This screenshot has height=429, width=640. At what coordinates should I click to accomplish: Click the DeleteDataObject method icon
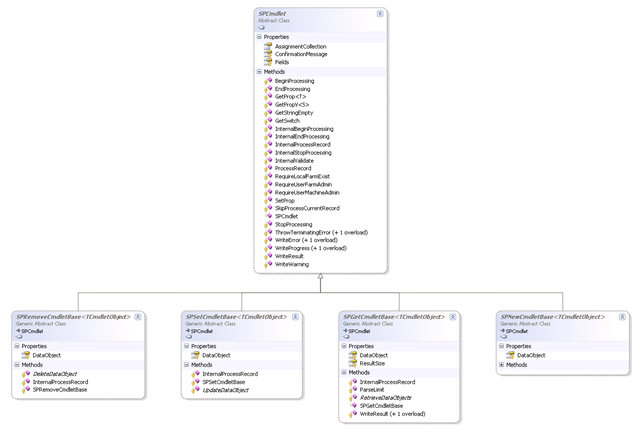[x=26, y=373]
